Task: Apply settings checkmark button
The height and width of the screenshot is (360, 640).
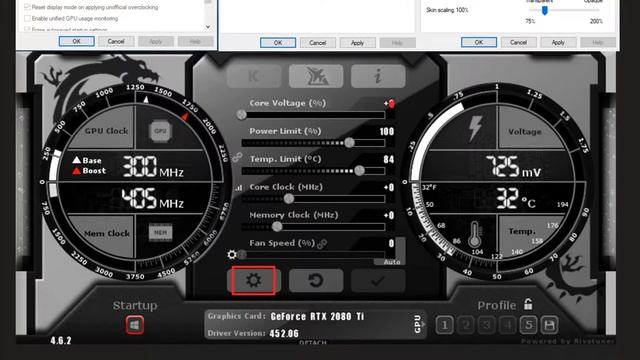Action: pyautogui.click(x=378, y=280)
